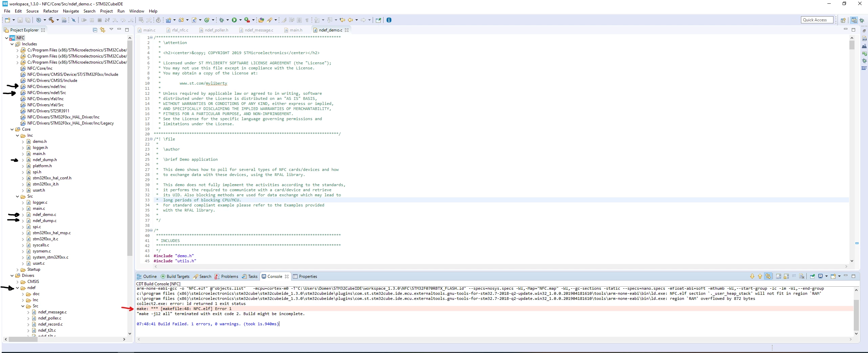Open the Refactor menu
The height and width of the screenshot is (353, 868).
tap(51, 11)
